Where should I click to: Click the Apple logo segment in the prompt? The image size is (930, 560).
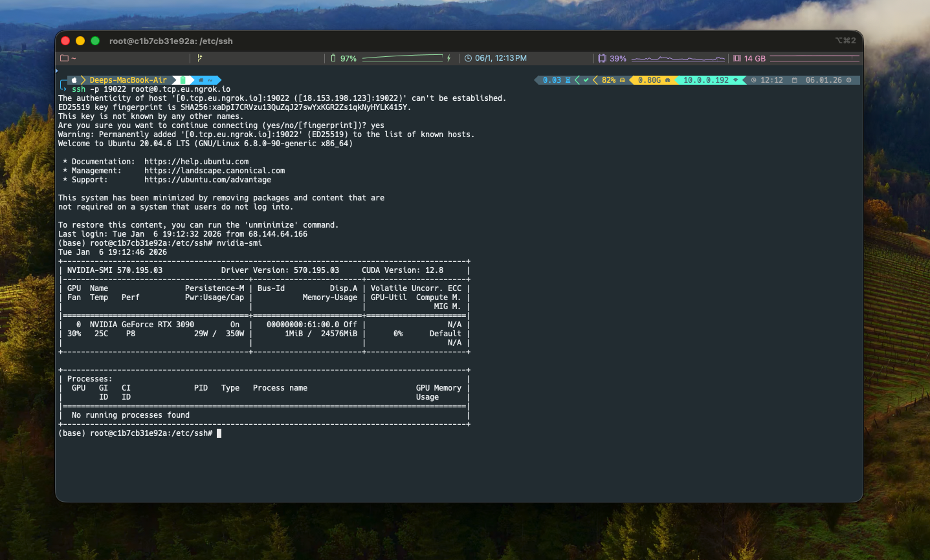74,80
